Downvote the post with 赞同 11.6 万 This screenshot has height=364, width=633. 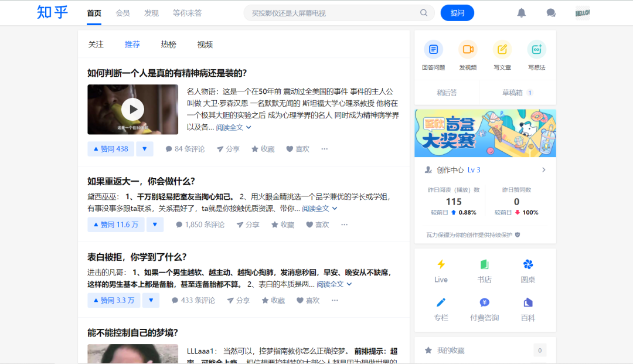(155, 224)
